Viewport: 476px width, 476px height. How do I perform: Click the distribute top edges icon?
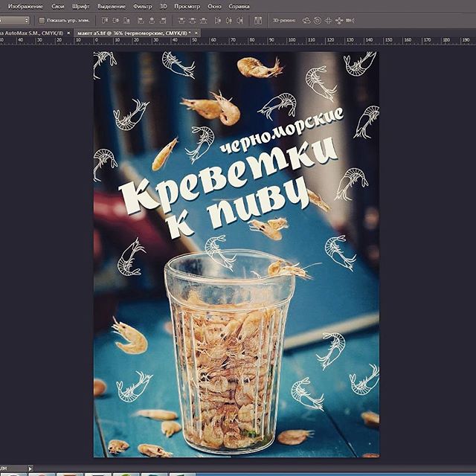click(x=181, y=20)
